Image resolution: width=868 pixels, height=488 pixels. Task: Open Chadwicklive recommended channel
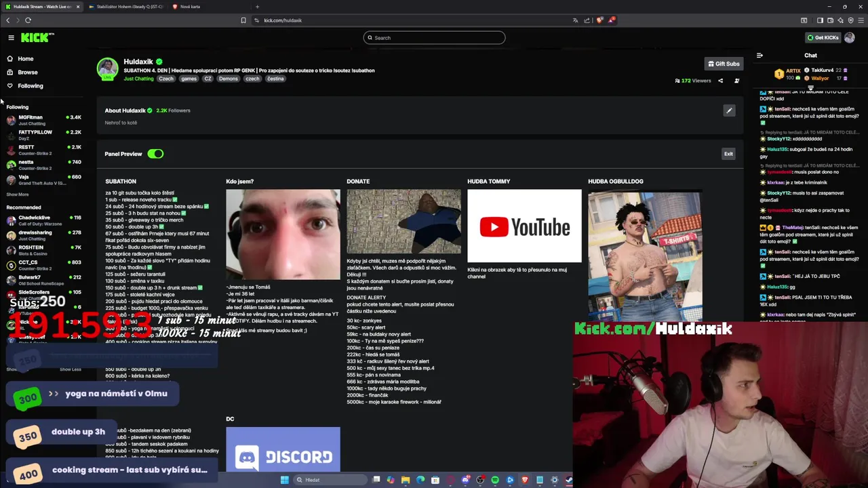coord(43,220)
